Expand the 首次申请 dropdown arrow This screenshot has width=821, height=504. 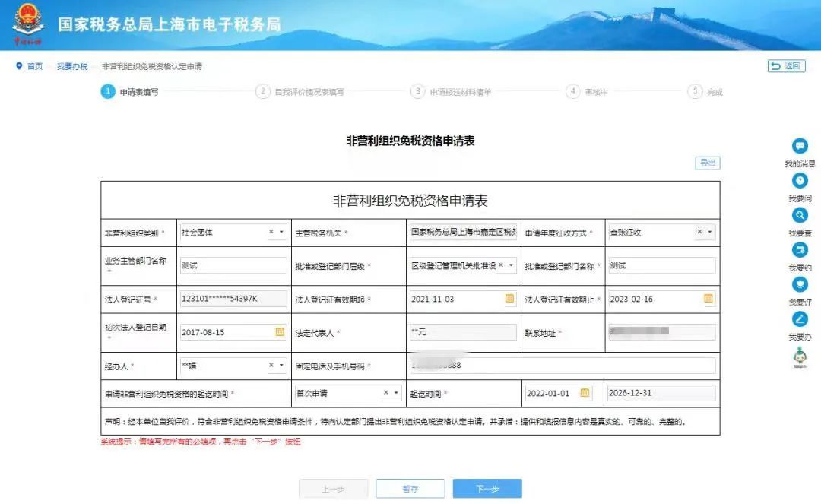coord(396,393)
